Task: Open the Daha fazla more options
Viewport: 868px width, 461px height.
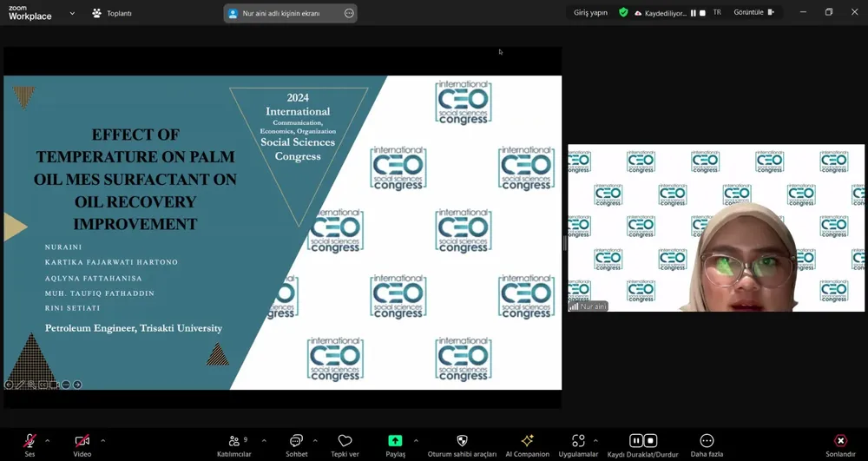Action: [x=707, y=441]
